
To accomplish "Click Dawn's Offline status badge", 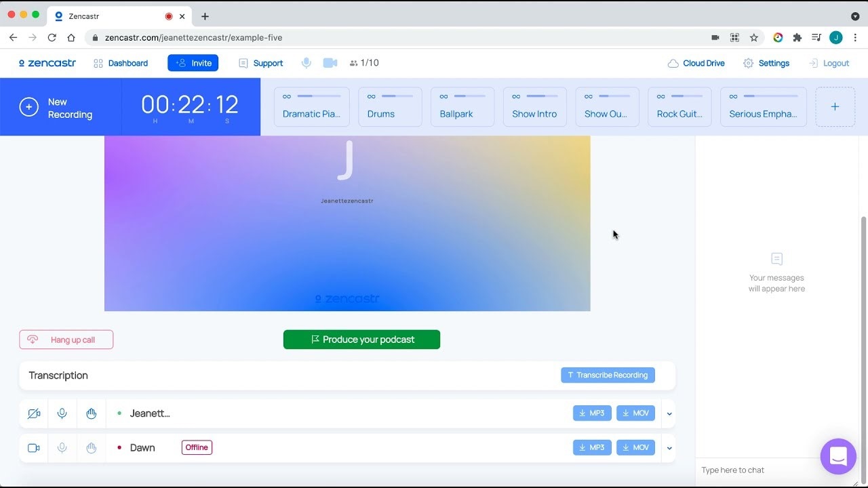I will [197, 447].
